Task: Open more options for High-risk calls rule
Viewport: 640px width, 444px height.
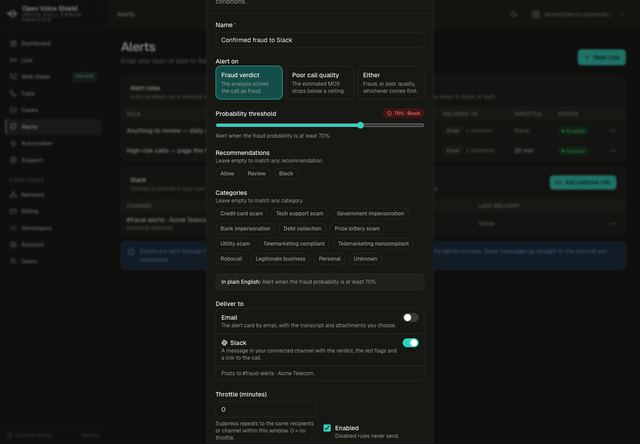Action: point(613,151)
